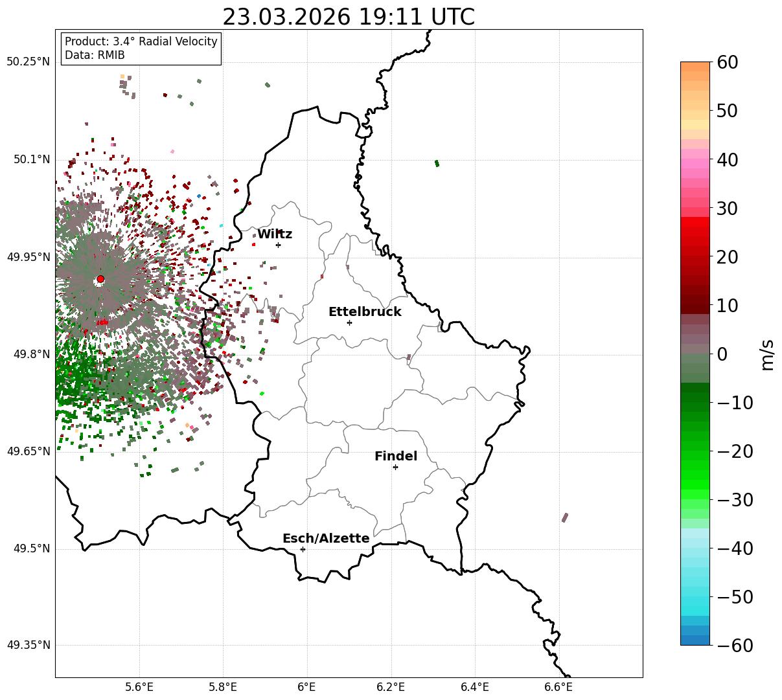Click the colorbar 10 tick label

[x=727, y=306]
